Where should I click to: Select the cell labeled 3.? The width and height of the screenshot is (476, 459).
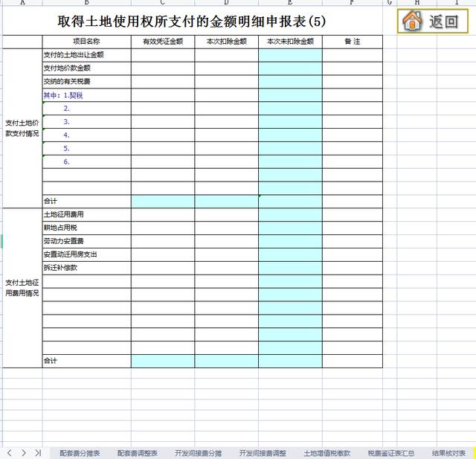(86, 122)
